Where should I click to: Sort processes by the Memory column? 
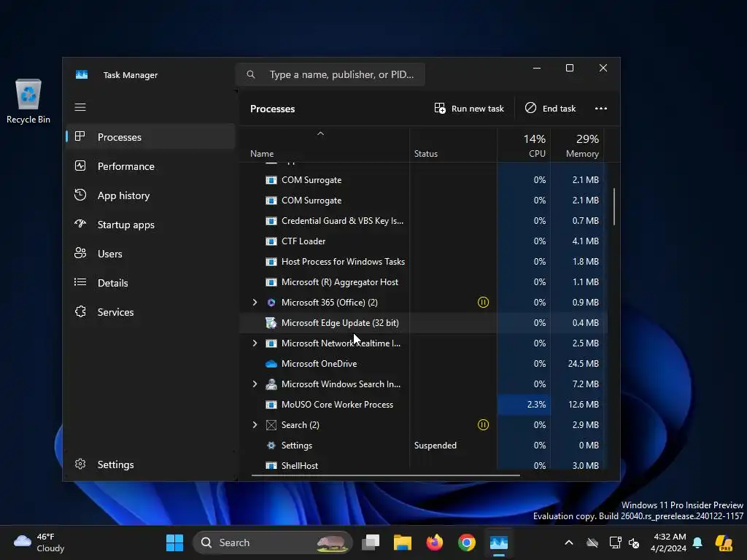[577, 145]
